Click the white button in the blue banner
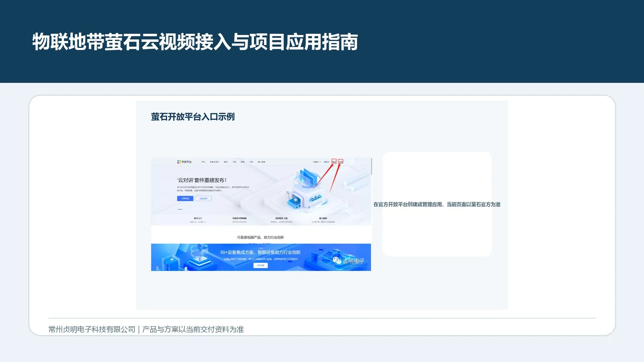This screenshot has height=362, width=644. pos(260,265)
